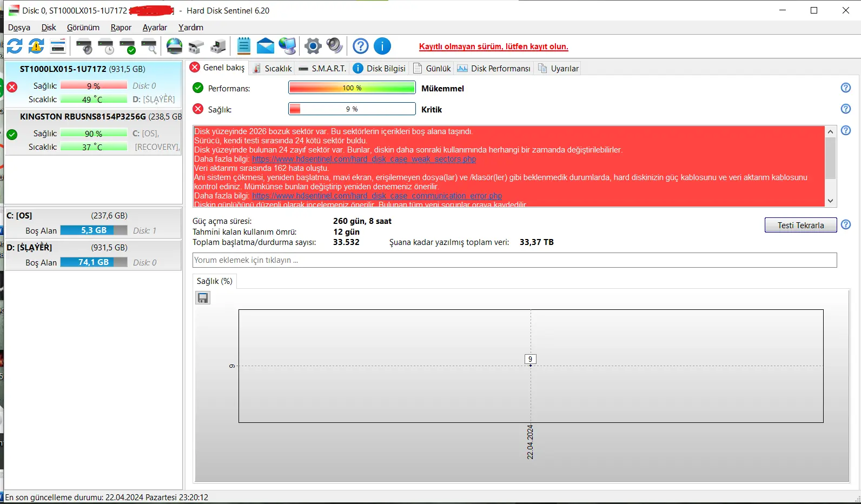Image resolution: width=861 pixels, height=504 pixels.
Task: Click the disk with green checkmark icon
Action: point(128,47)
